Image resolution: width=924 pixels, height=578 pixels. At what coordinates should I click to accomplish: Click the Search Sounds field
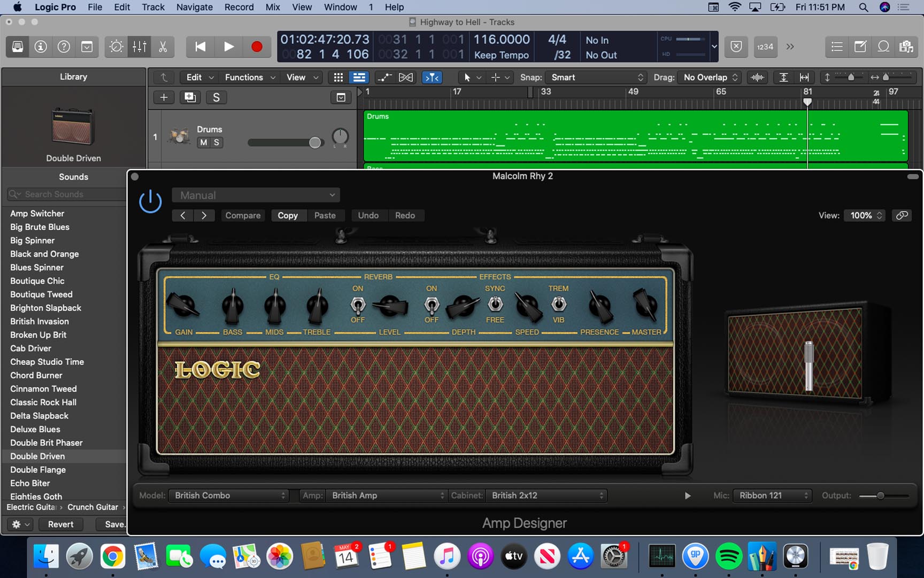point(67,194)
